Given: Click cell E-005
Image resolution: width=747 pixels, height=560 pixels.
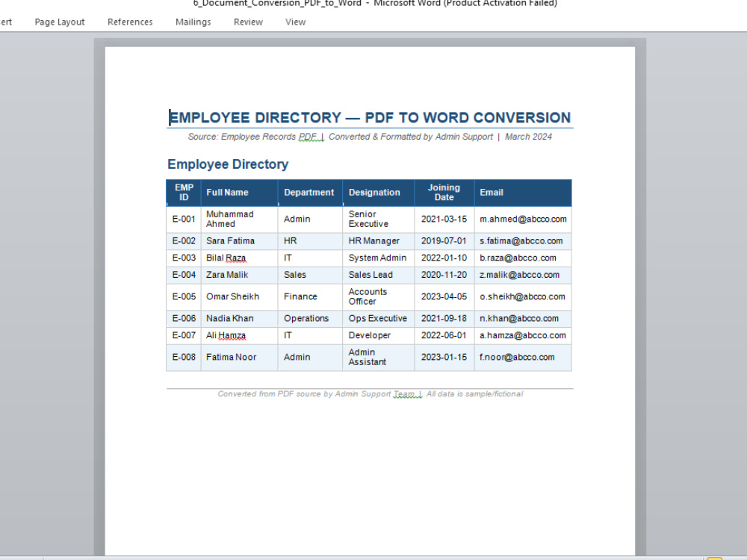Looking at the screenshot, I should pos(184,296).
